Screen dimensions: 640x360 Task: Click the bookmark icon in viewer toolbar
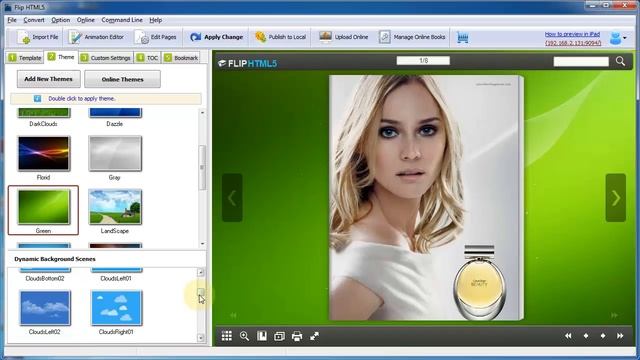tap(262, 336)
